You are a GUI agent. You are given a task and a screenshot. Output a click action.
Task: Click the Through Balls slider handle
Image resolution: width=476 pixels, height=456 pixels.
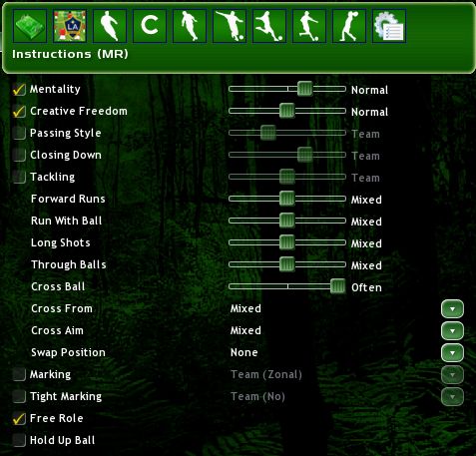click(x=286, y=264)
